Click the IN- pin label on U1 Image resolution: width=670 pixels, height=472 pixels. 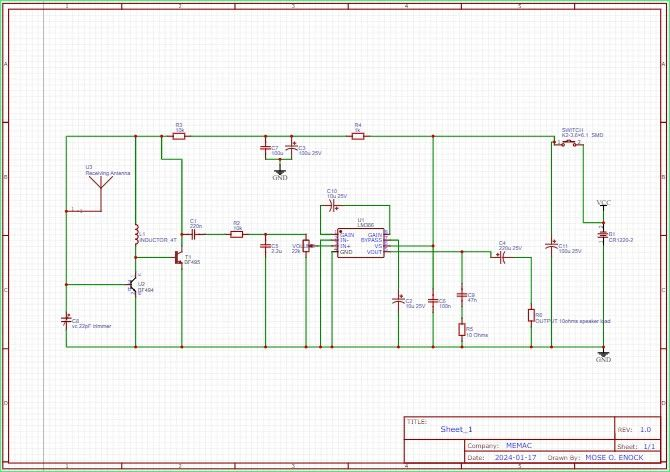coord(344,240)
